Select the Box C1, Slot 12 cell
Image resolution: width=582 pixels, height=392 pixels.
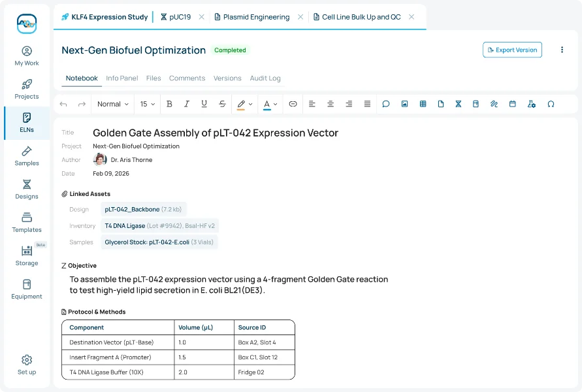click(265, 357)
